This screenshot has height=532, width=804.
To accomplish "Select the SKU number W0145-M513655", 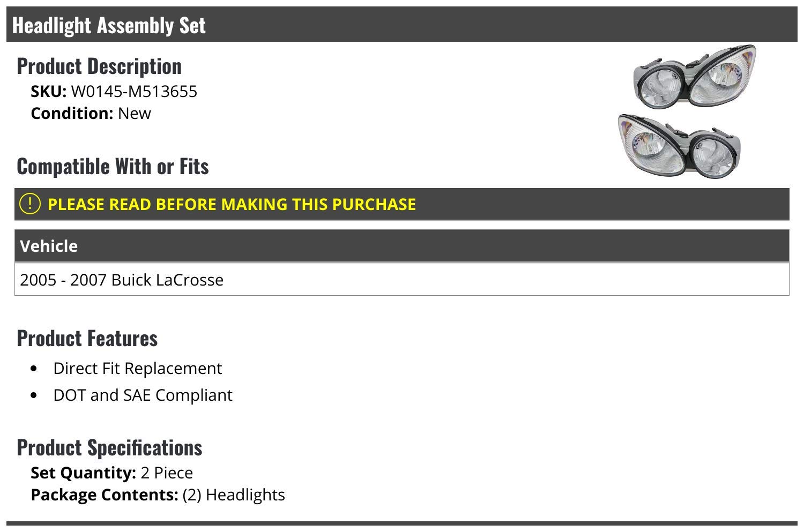I will click(134, 92).
